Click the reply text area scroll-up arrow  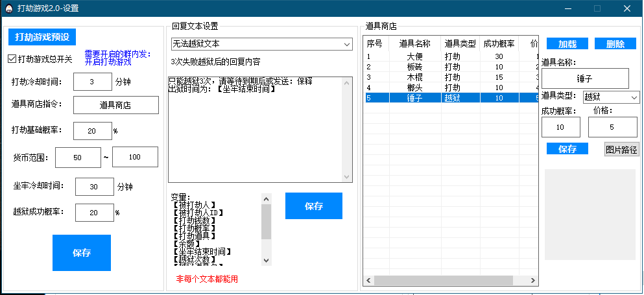346,83
